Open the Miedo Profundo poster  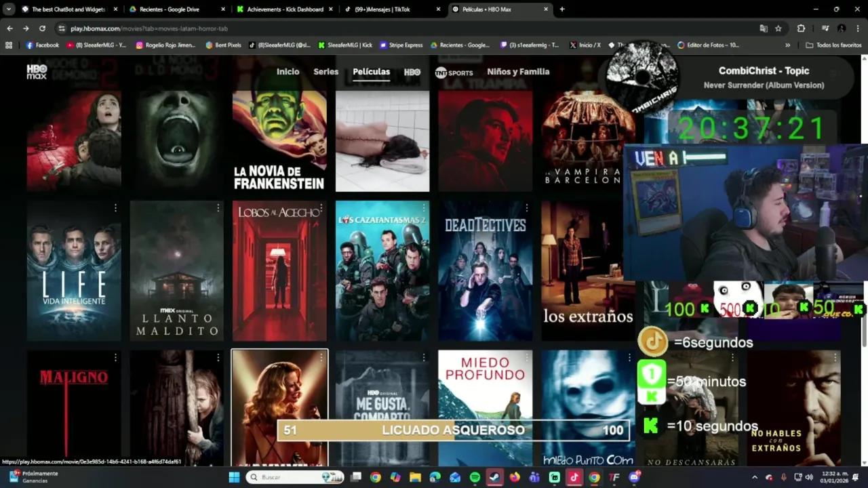tap(486, 407)
